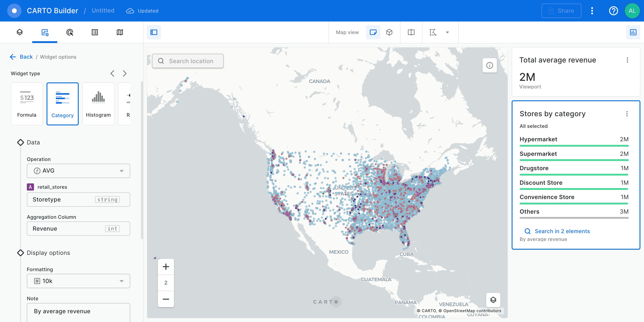Open the Layers tab icon
Screen dimensions: 644x322
click(x=20, y=32)
